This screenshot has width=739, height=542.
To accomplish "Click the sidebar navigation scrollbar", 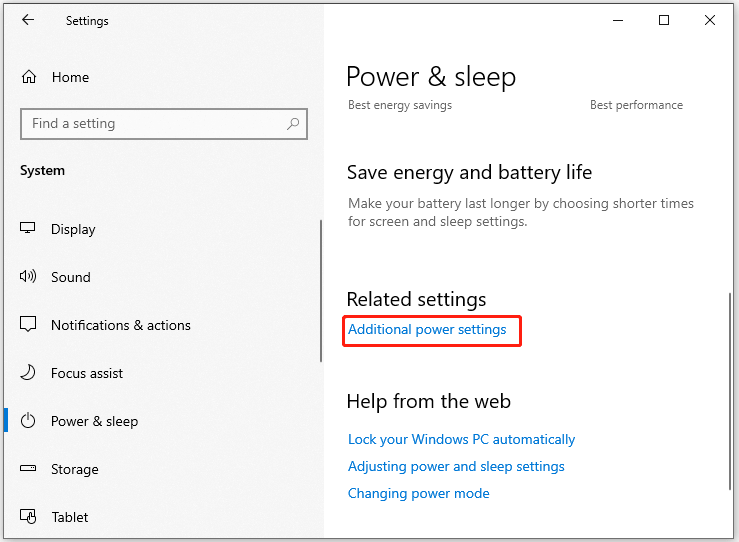I will coord(321,291).
